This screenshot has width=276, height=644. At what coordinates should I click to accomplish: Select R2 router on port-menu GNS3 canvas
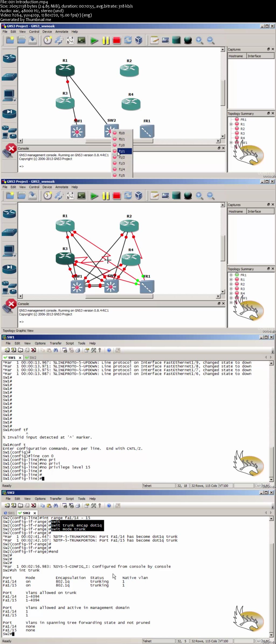pos(129,70)
